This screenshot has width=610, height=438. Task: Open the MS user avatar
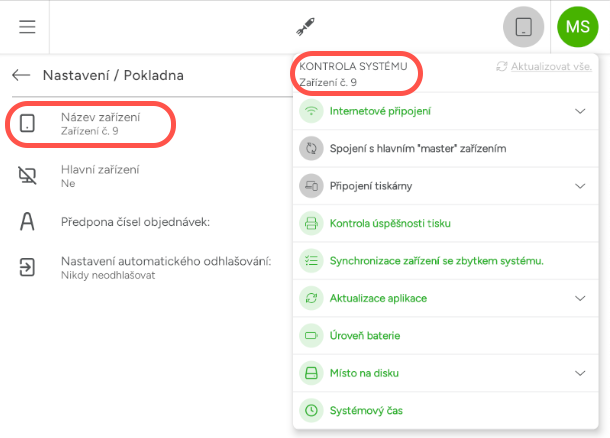point(577,27)
